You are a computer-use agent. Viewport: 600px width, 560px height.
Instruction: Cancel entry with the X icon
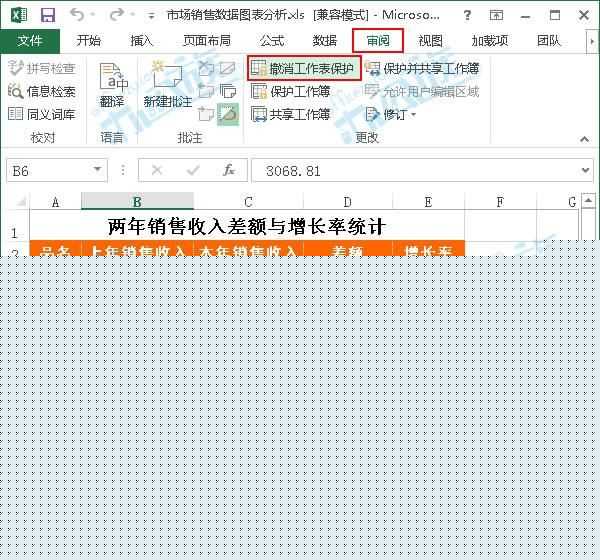[157, 170]
